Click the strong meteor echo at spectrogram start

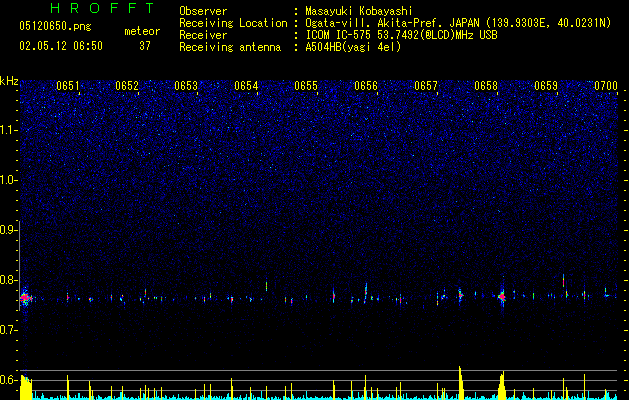pyautogui.click(x=25, y=298)
